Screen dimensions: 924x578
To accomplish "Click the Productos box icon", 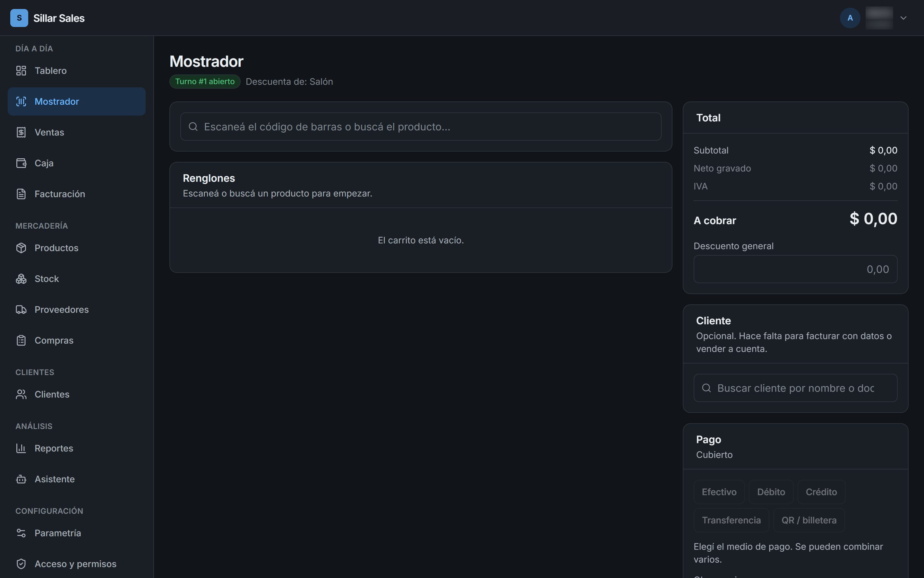I will (21, 248).
